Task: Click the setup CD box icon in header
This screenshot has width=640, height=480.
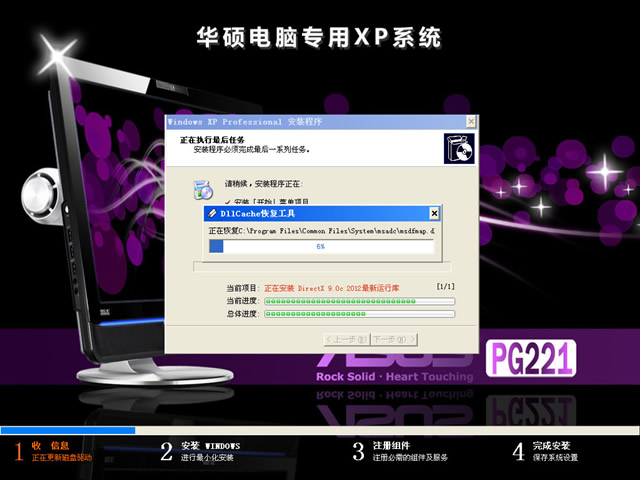Action: [459, 149]
